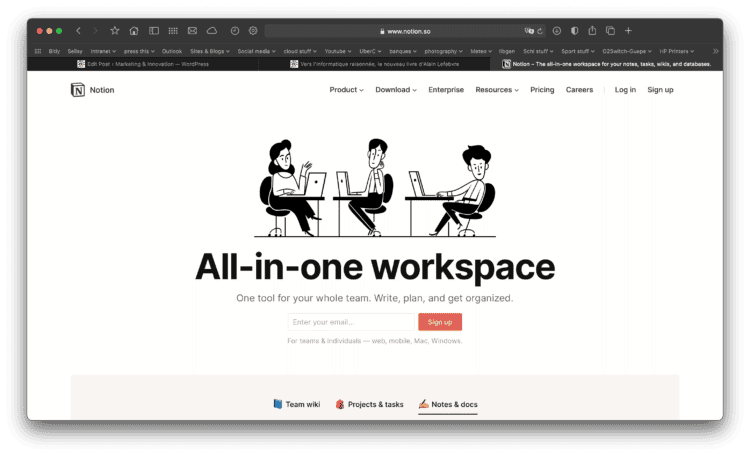Show downloads using the download arrow icon
750x456 pixels.
click(557, 31)
